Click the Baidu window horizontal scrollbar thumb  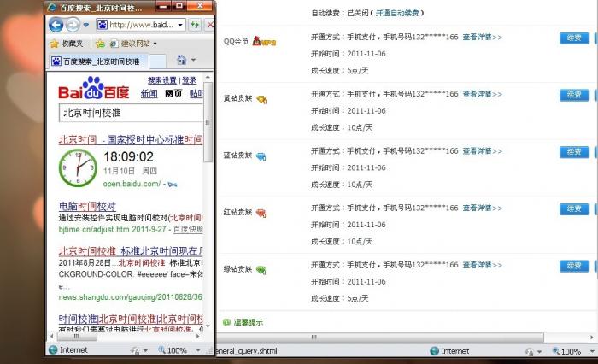[77, 337]
